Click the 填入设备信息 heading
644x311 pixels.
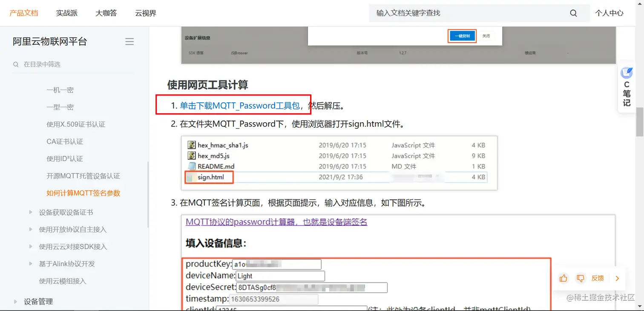216,243
